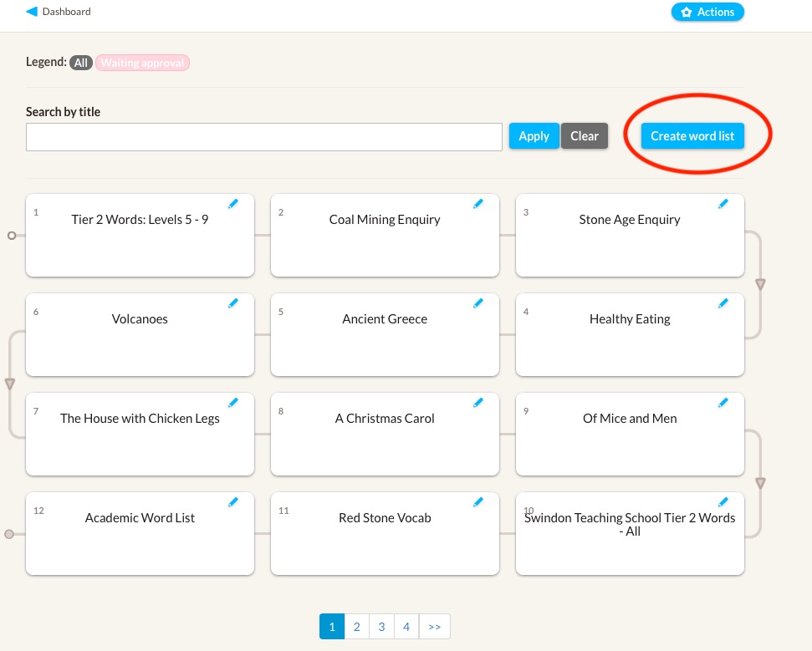
Task: Click edit pencil on Volcanoes card
Action: [233, 303]
